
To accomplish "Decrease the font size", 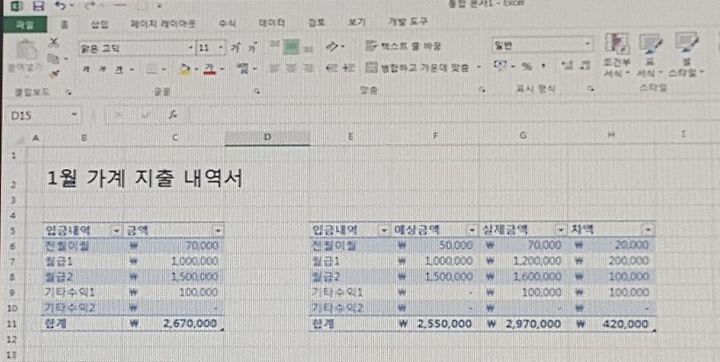I will [x=252, y=47].
